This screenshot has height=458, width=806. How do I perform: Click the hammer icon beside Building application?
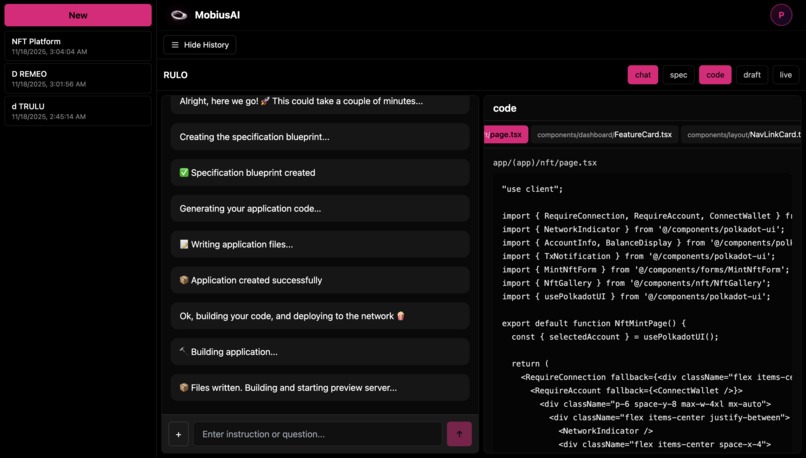tap(183, 352)
